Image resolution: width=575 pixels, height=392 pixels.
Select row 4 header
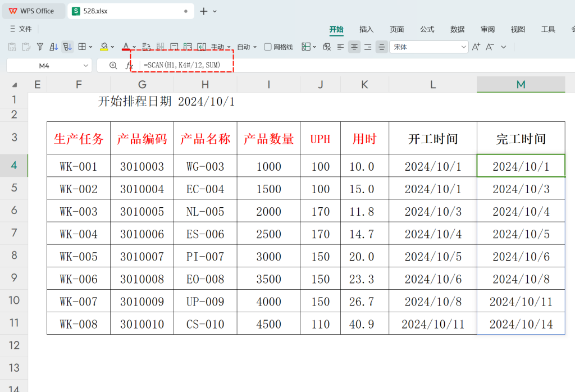point(14,165)
